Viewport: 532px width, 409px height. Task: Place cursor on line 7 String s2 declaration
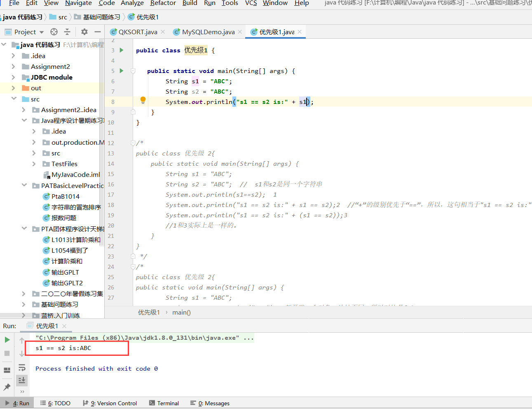pyautogui.click(x=199, y=92)
